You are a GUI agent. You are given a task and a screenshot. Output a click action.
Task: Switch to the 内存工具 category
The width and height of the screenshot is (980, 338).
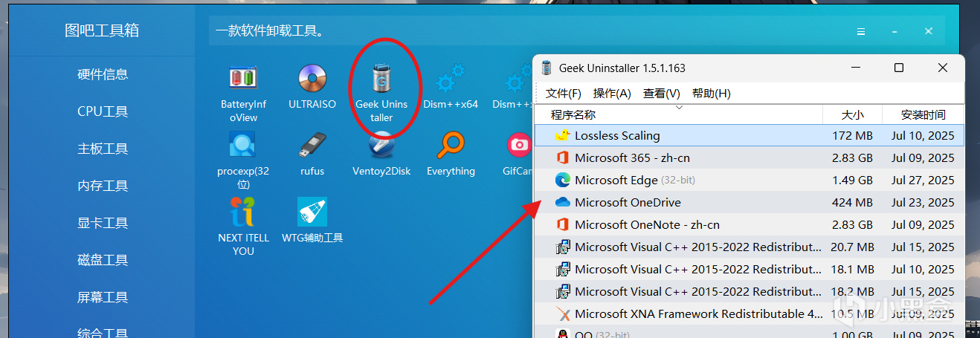tap(103, 186)
